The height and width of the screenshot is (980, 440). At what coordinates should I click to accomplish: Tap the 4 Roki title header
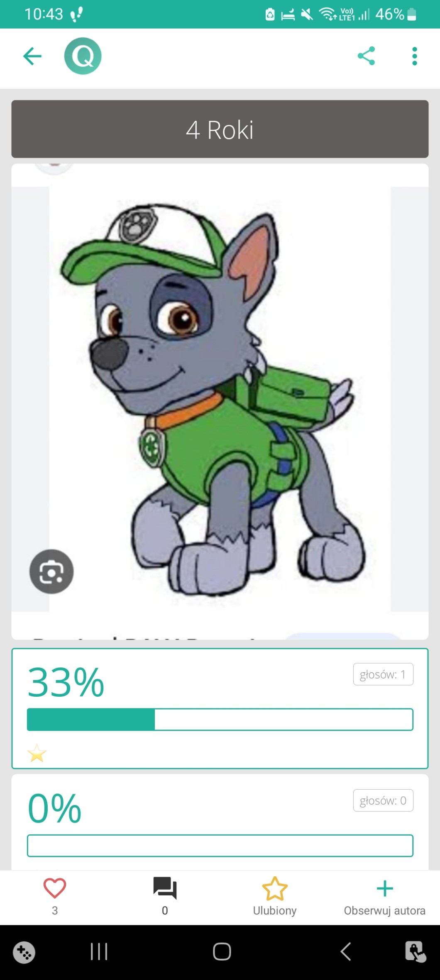220,129
